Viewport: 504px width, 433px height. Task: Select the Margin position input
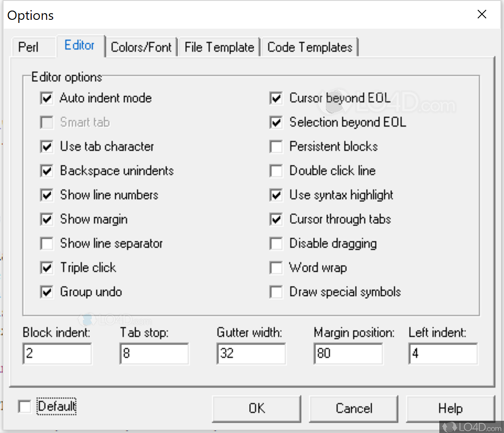tap(348, 354)
